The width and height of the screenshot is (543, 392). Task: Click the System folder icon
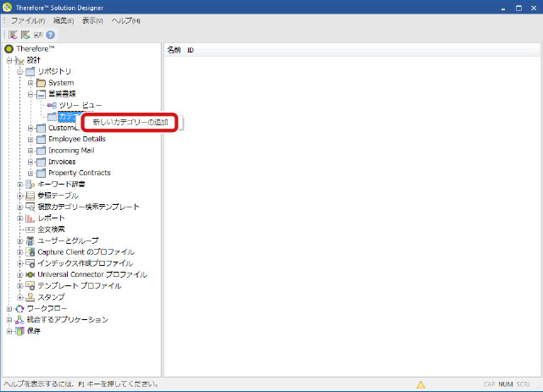click(x=40, y=82)
